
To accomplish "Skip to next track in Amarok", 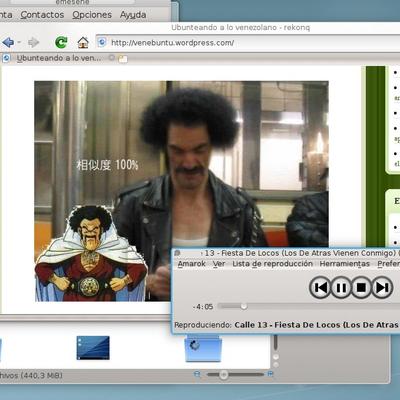I will (382, 287).
